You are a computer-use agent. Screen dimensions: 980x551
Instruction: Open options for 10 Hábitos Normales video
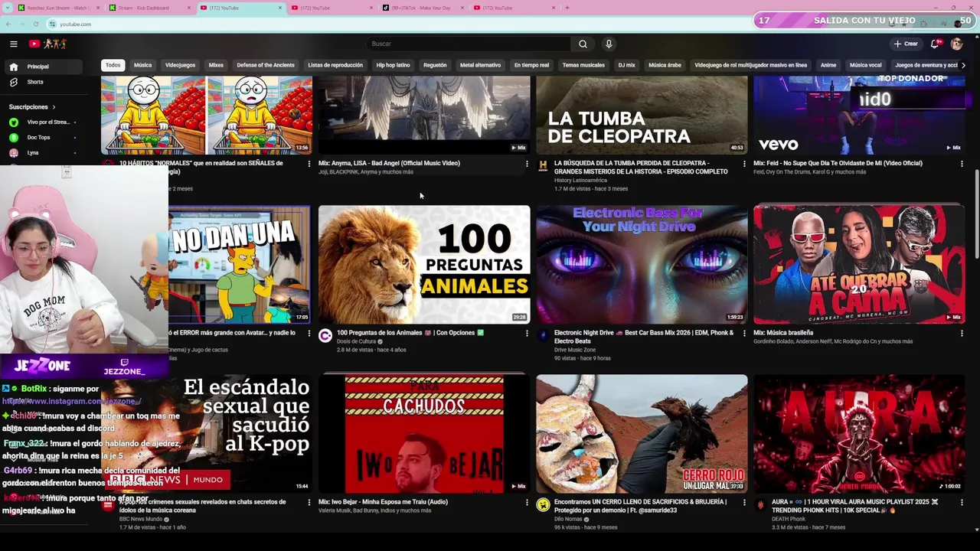[x=309, y=164]
